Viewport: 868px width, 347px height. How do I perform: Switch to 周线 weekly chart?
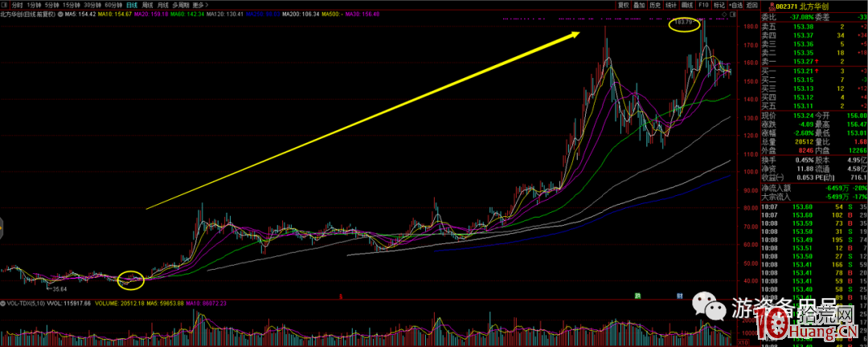coord(148,5)
